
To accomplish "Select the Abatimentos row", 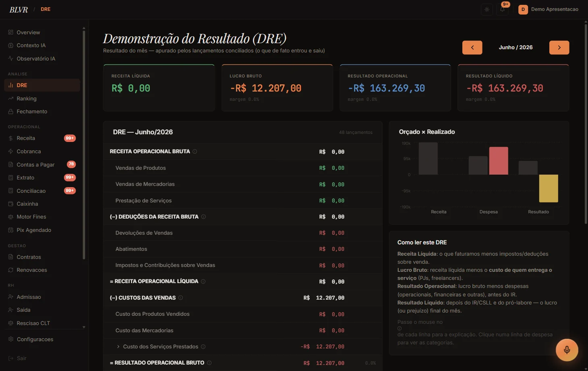I will 242,249.
